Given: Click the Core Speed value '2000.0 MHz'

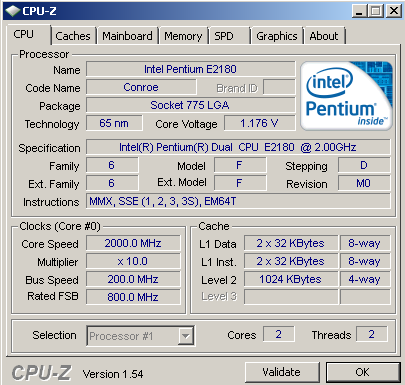Looking at the screenshot, I should (x=133, y=243).
